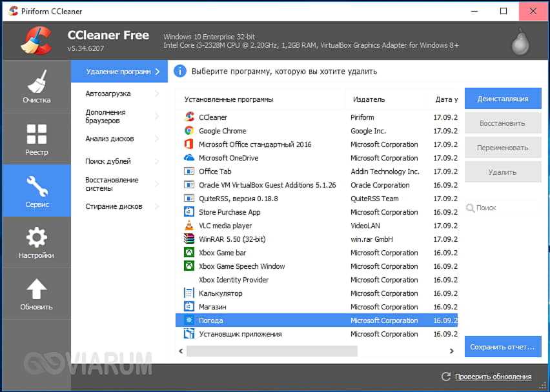
Task: Expand the Поиск дублей chevron
Action: pos(157,161)
